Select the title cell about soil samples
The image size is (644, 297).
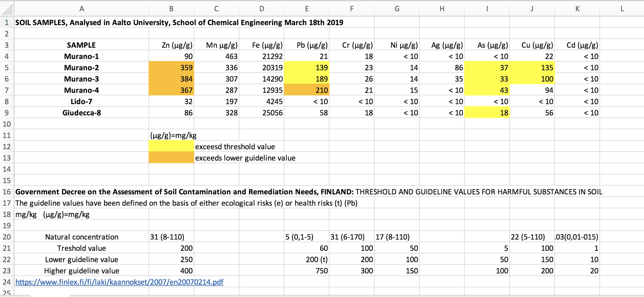(81, 22)
